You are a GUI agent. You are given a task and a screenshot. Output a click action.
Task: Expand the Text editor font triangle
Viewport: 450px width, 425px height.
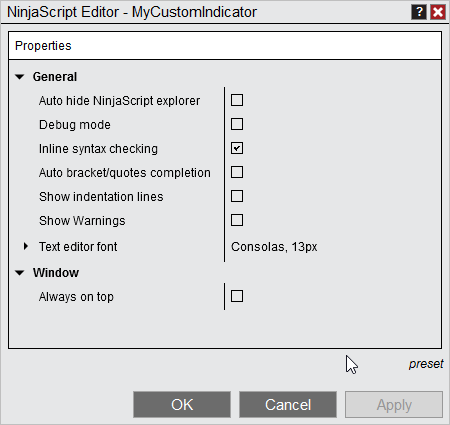pyautogui.click(x=26, y=246)
